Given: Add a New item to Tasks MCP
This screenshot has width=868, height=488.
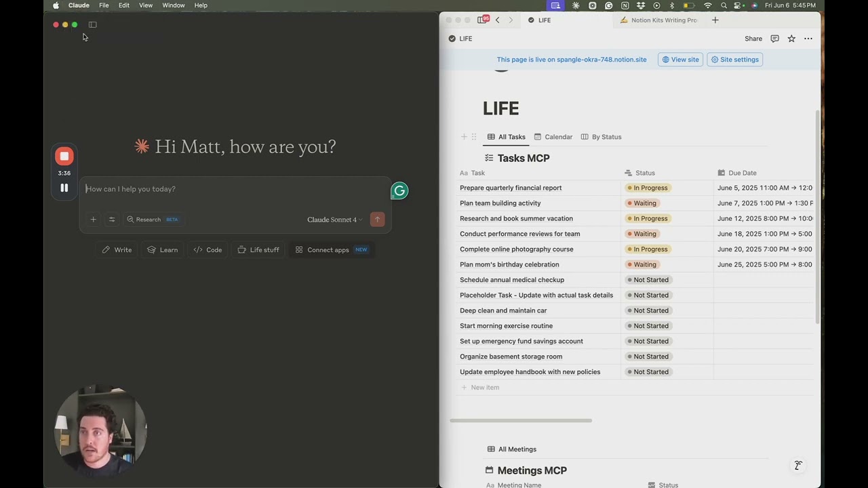Looking at the screenshot, I should tap(480, 388).
